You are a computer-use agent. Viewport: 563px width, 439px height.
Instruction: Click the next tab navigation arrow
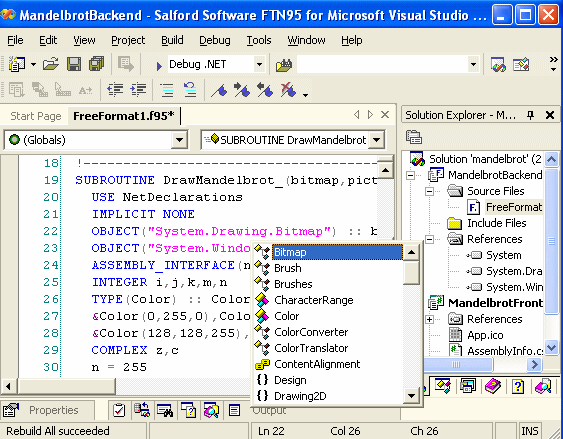click(x=370, y=115)
